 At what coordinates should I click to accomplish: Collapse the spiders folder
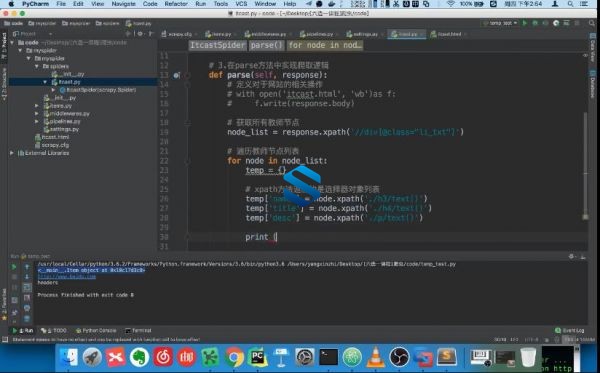(x=37, y=66)
